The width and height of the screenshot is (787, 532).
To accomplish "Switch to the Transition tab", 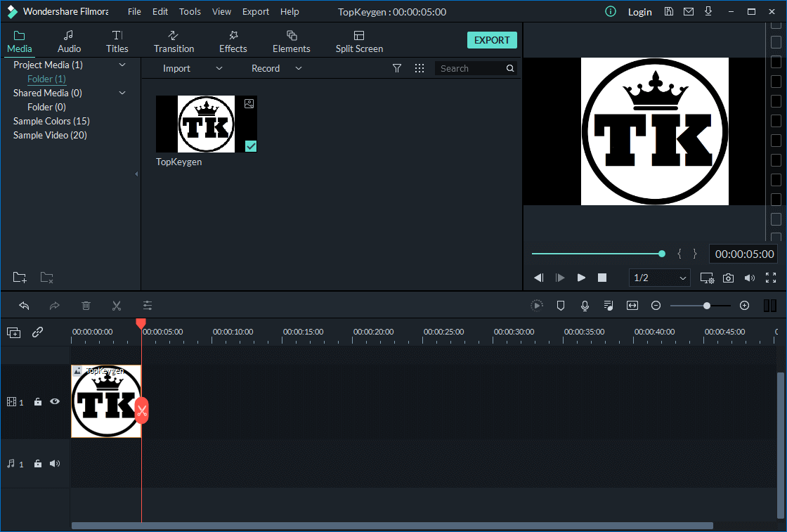I will 174,41.
